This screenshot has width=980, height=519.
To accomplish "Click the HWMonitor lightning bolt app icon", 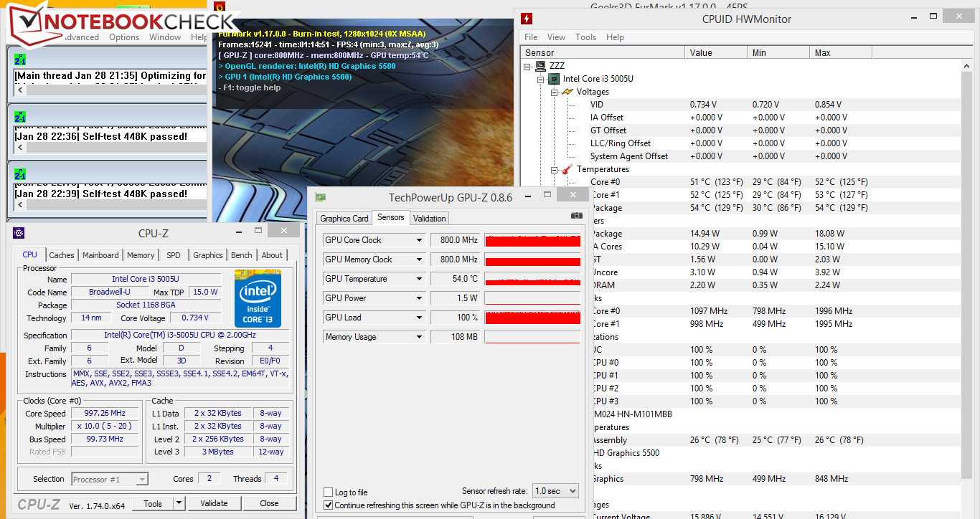I will (527, 19).
